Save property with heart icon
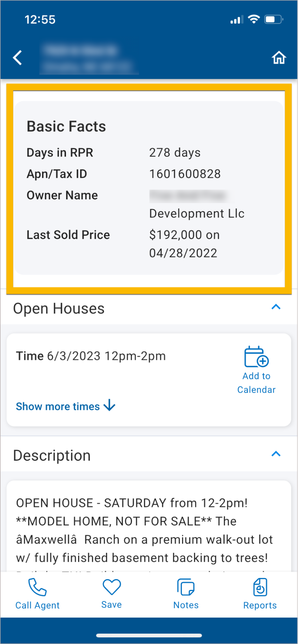The width and height of the screenshot is (298, 644). click(112, 587)
